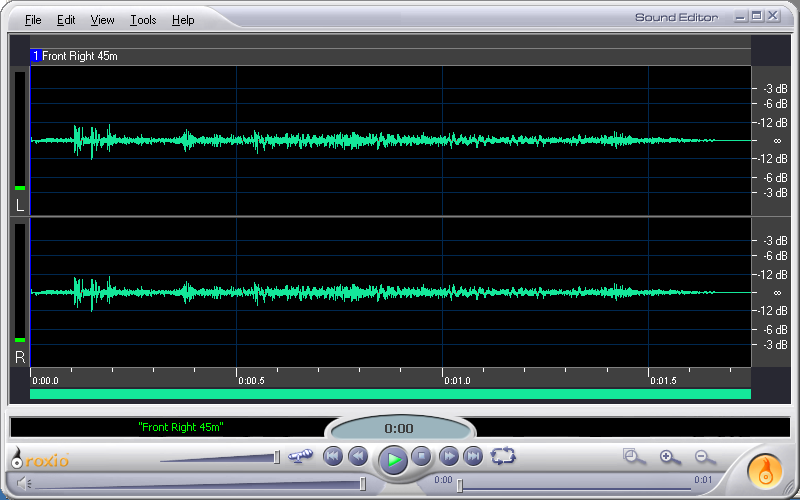Open the Tools menu

pos(143,20)
